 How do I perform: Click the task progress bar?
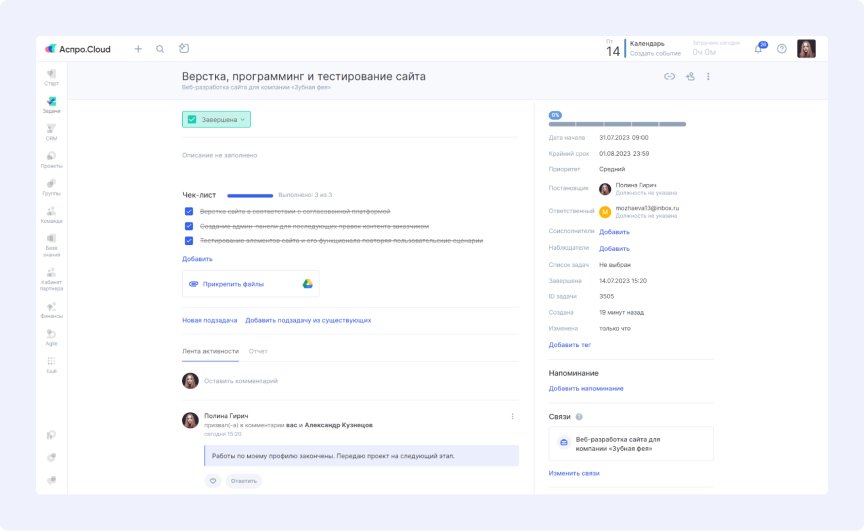[x=617, y=124]
